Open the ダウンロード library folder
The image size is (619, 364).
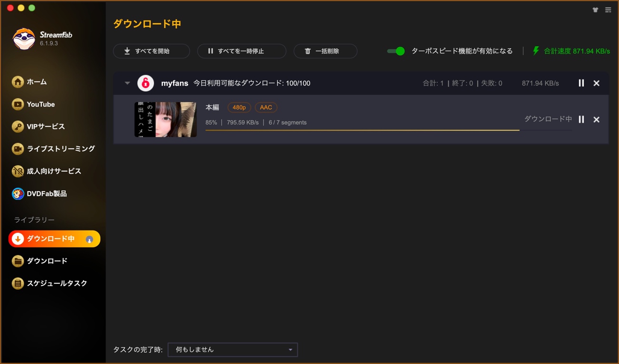click(40, 261)
